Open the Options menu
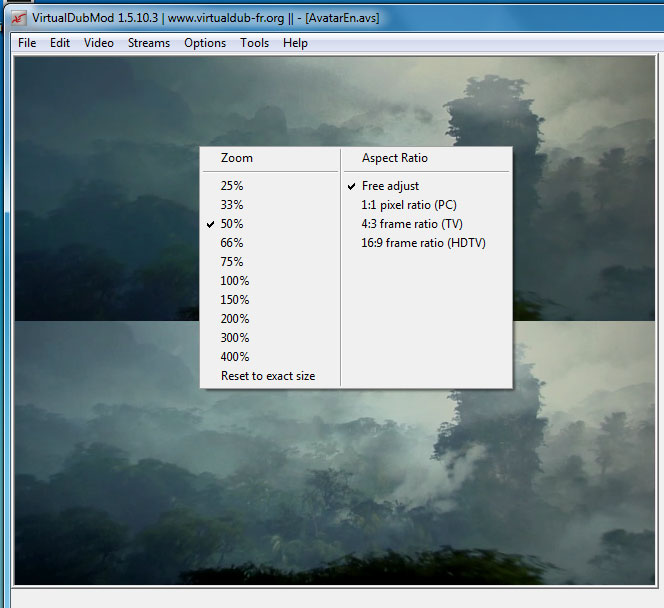Screen dimensions: 664x608 point(205,43)
